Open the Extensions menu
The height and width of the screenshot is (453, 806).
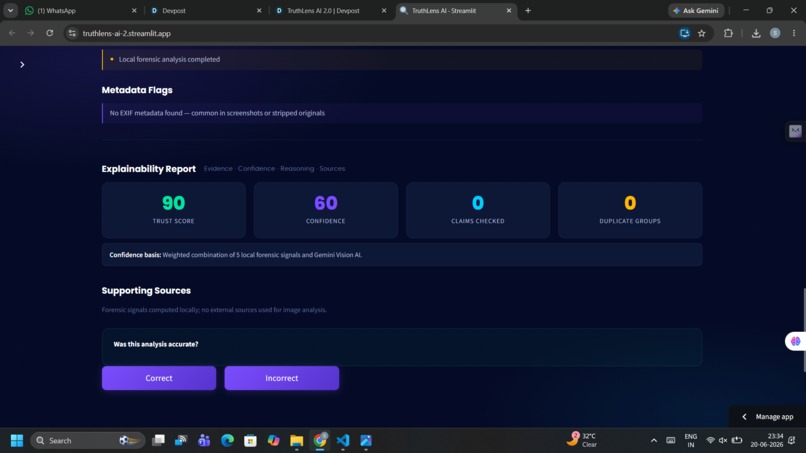[x=728, y=33]
